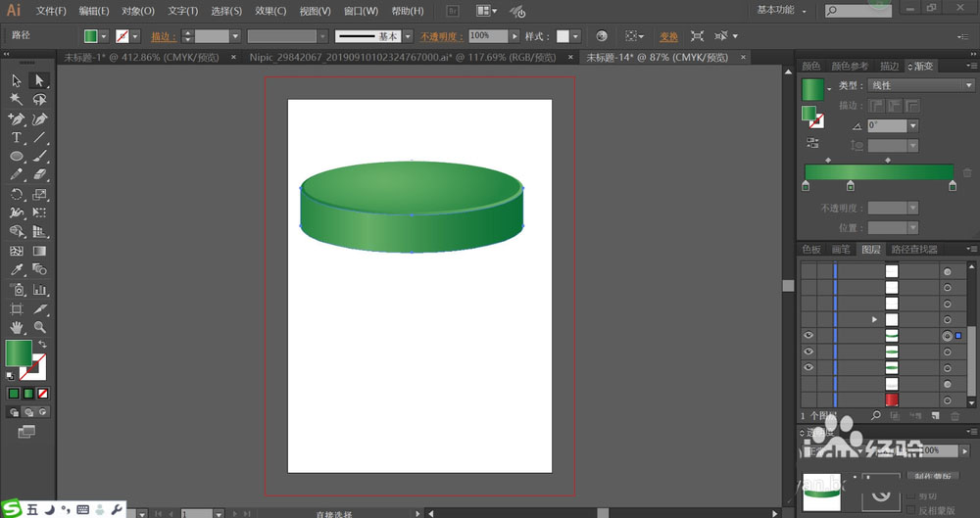This screenshot has height=518, width=980.
Task: Select the Column Graph tool
Action: (39, 289)
